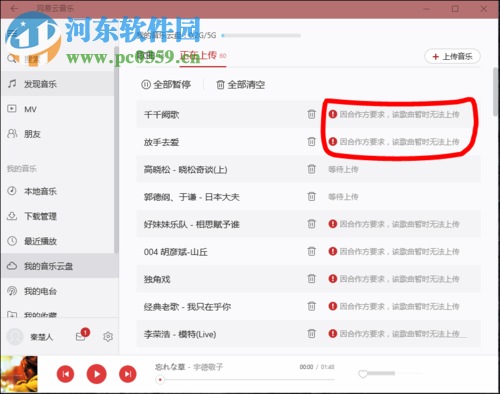Open the profile 秦楚人

[x=42, y=337]
